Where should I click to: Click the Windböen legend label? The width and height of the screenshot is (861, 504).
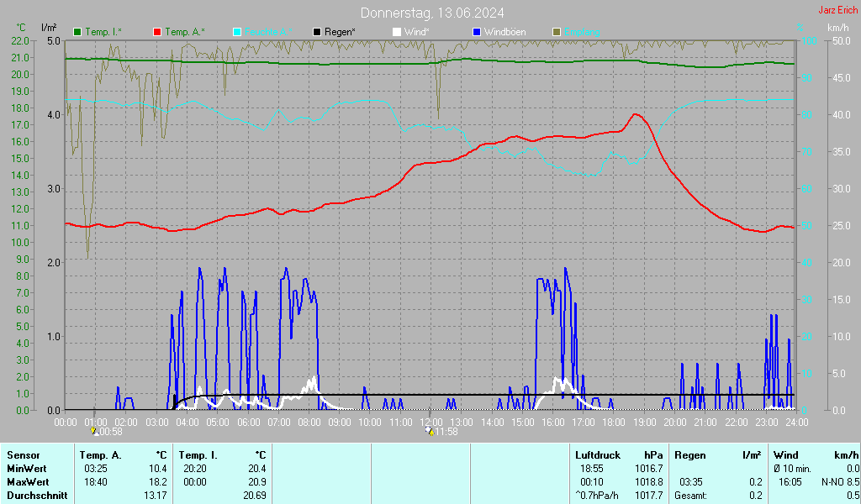504,33
